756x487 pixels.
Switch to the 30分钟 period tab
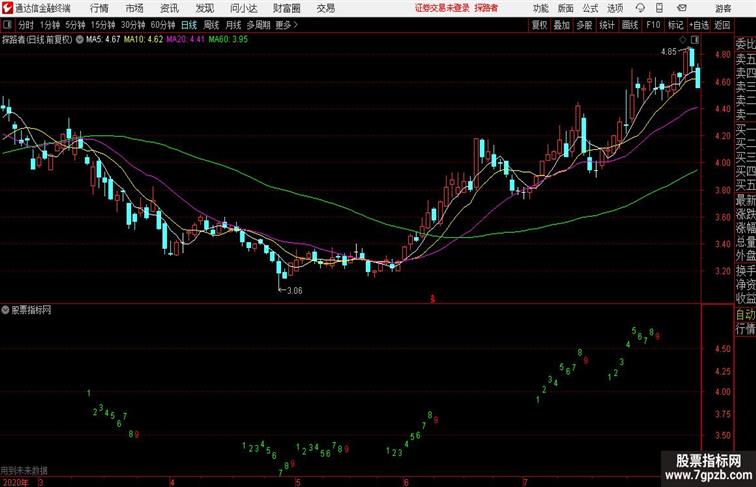click(133, 25)
